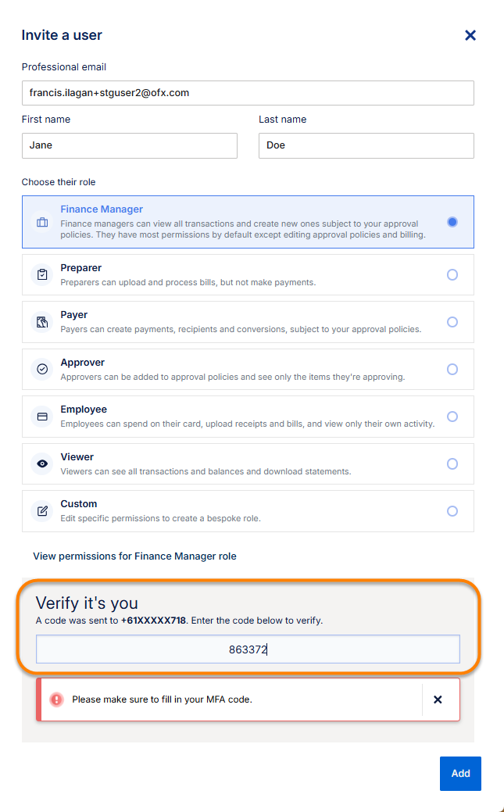
Task: Click the Professional email input field
Action: point(248,92)
